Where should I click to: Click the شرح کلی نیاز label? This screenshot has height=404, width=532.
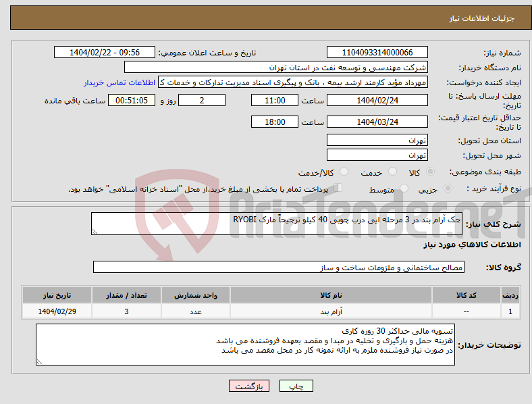coord(494,224)
